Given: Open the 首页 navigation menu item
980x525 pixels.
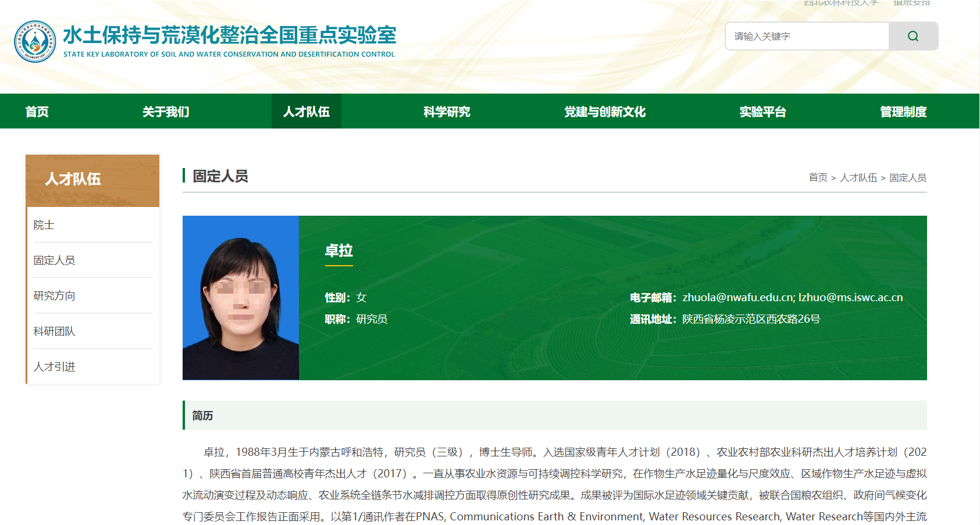Looking at the screenshot, I should (37, 112).
